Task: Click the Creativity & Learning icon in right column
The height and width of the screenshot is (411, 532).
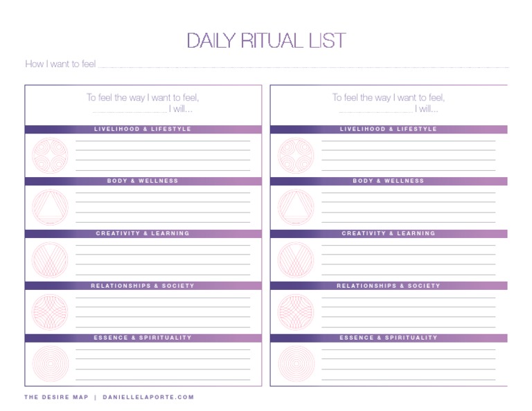Action: click(x=296, y=259)
